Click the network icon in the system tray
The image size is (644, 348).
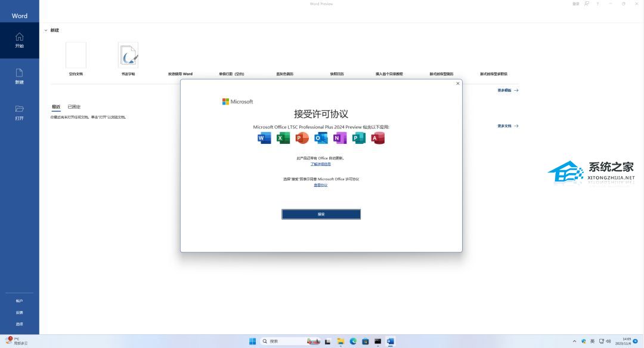pos(601,341)
